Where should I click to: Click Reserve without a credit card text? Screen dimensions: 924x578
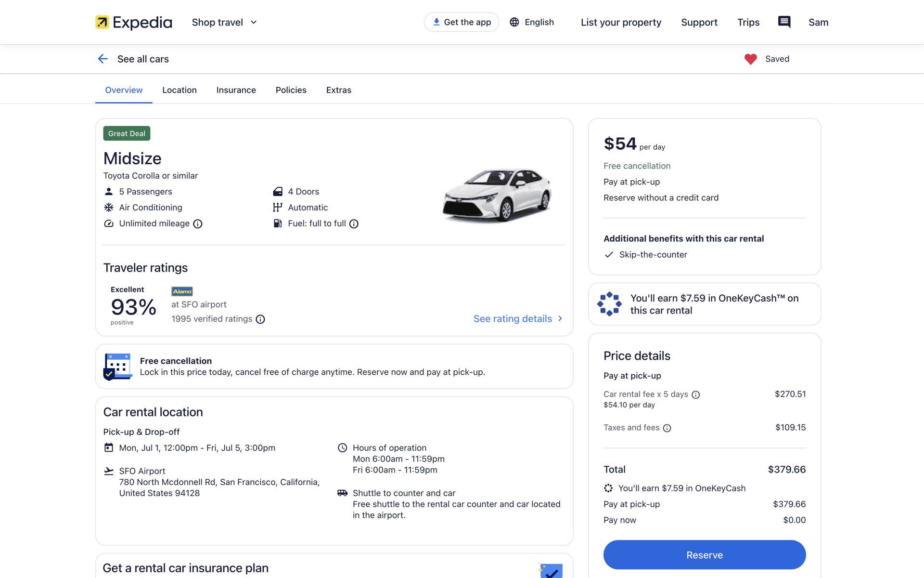(x=661, y=197)
